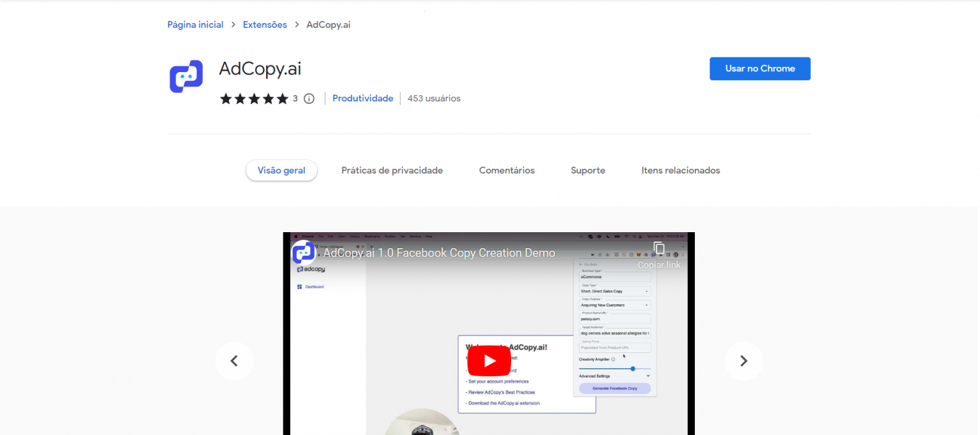Click the five-star rating stars
This screenshot has width=980, height=435.
[x=254, y=98]
